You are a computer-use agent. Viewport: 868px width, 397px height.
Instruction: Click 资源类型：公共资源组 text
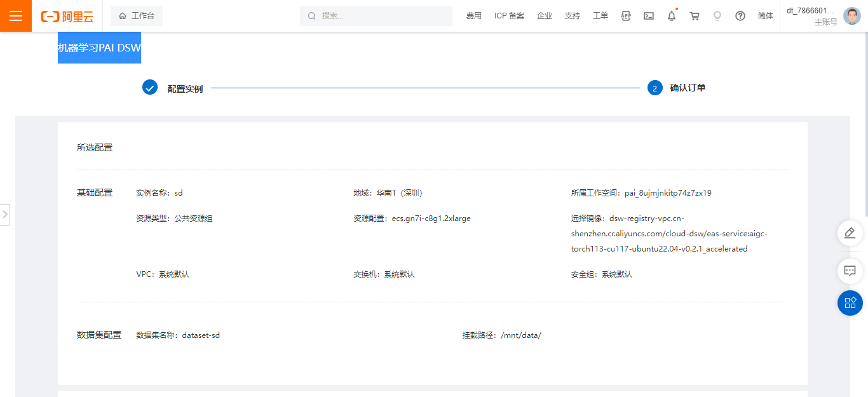coord(174,219)
